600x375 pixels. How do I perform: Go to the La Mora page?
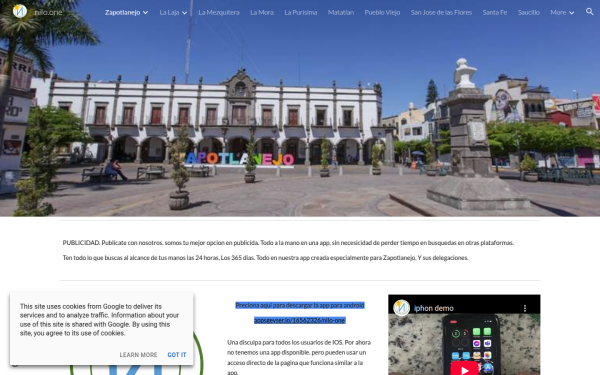point(262,13)
